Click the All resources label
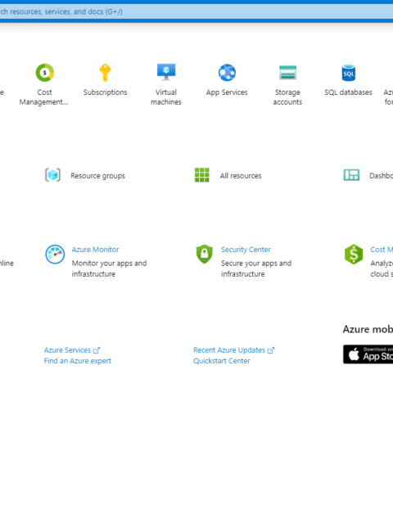The width and height of the screenshot is (393, 532). click(241, 176)
